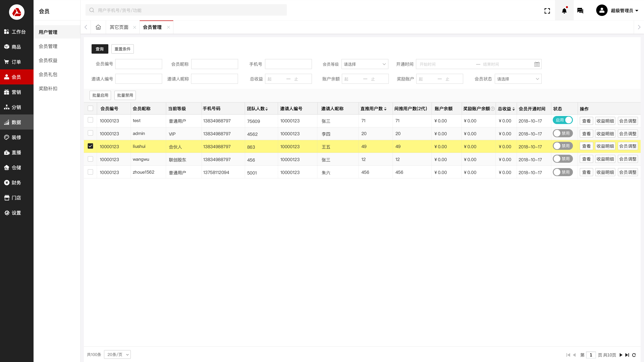Open 订单 in the sidebar
Viewport: 644px width, 362px height.
[17, 62]
